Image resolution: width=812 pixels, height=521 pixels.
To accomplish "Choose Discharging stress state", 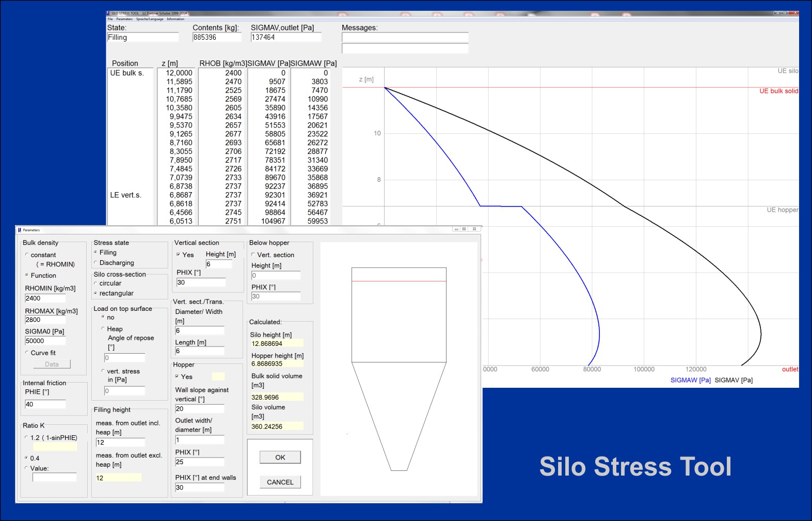I will click(x=95, y=263).
